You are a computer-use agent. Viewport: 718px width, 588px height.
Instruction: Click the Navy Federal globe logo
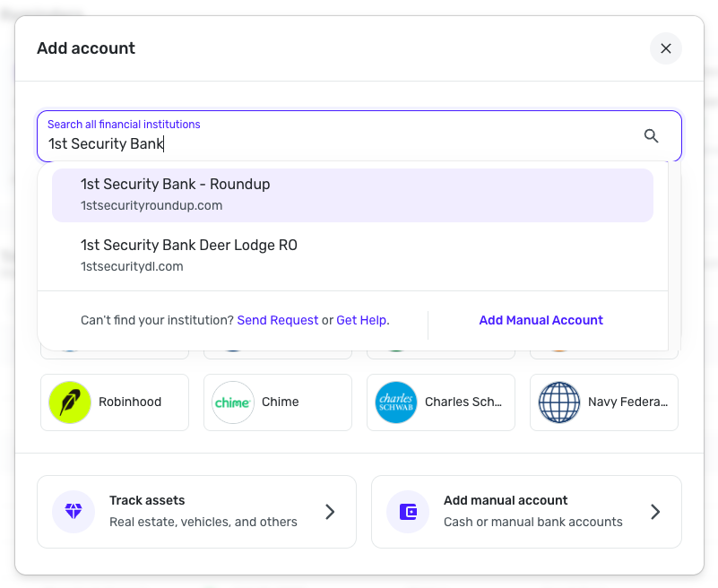point(559,402)
